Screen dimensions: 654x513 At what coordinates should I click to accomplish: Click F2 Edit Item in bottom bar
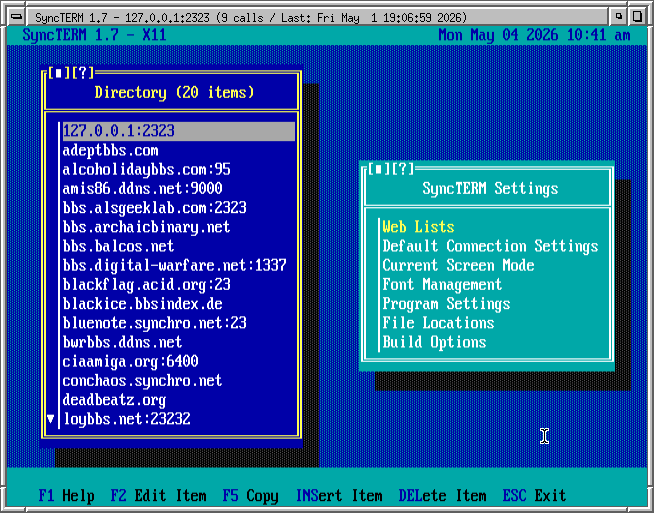tap(158, 496)
